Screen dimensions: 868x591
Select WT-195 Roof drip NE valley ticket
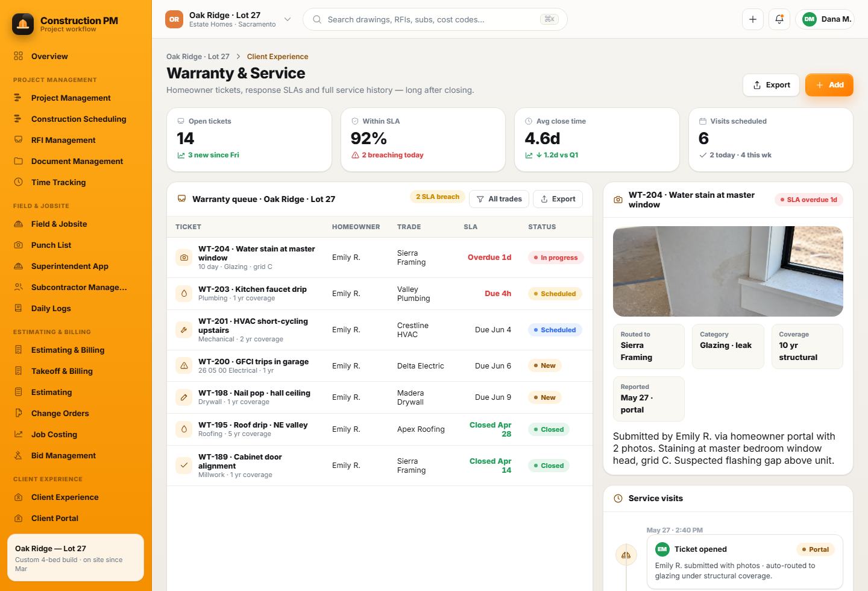[x=380, y=429]
